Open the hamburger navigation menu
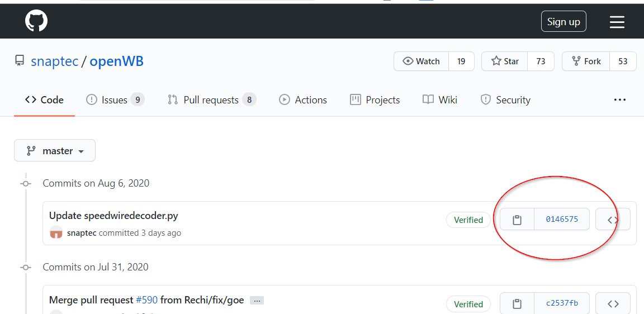Screen dimensions: 644x314 tap(617, 22)
